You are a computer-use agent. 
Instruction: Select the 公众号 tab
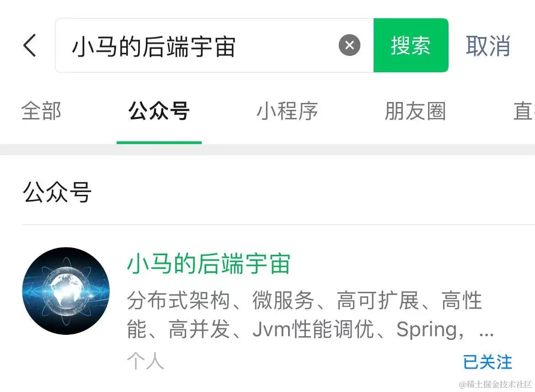click(159, 111)
